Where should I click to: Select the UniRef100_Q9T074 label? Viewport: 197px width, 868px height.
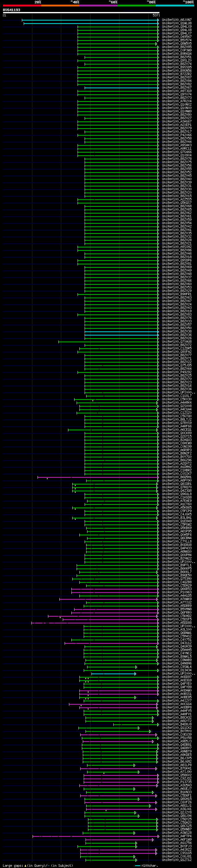[x=177, y=94]
